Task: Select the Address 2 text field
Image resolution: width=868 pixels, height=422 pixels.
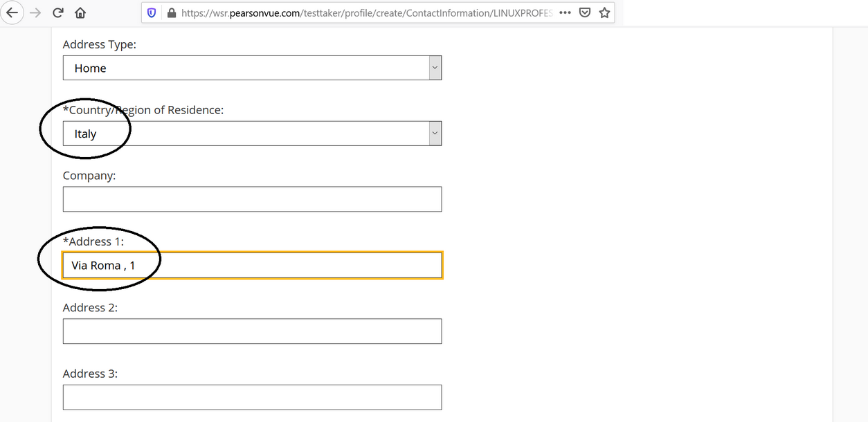Action: tap(252, 331)
